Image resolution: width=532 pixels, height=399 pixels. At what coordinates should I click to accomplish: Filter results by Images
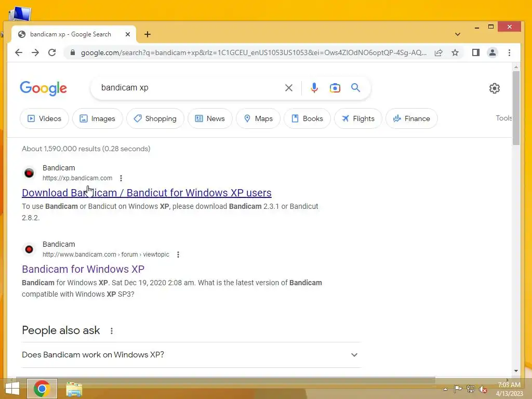(x=97, y=118)
